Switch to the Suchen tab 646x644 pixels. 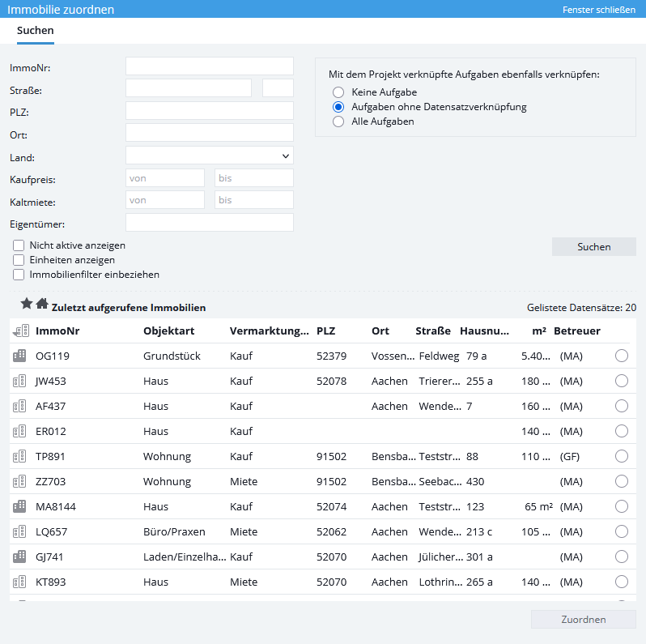(36, 31)
